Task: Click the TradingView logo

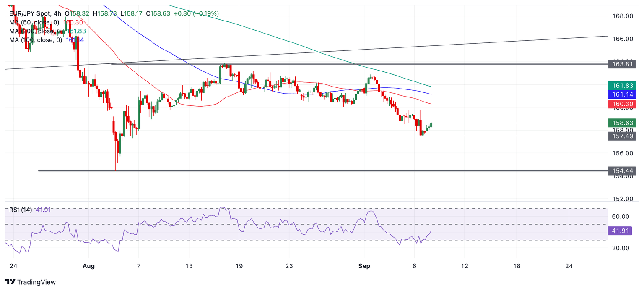Action: click(30, 282)
